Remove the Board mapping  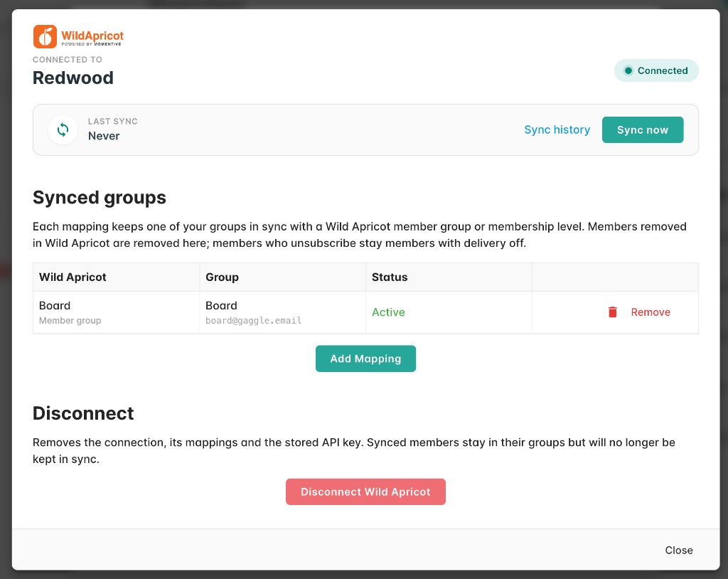[x=650, y=312]
